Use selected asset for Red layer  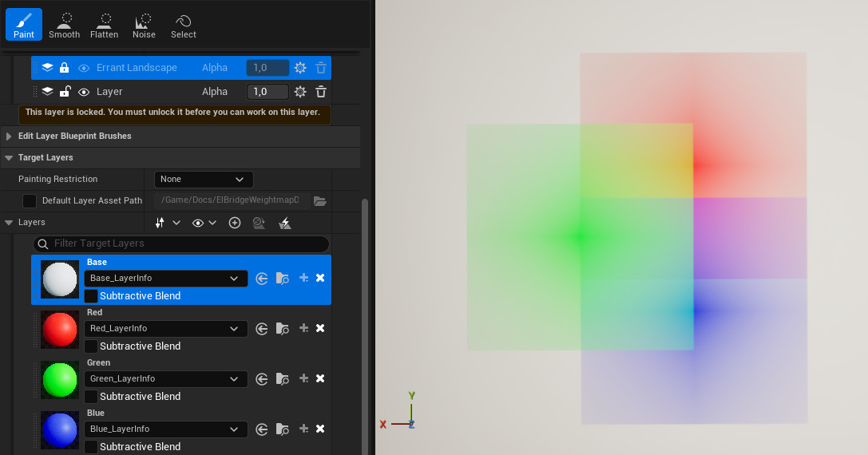point(262,329)
